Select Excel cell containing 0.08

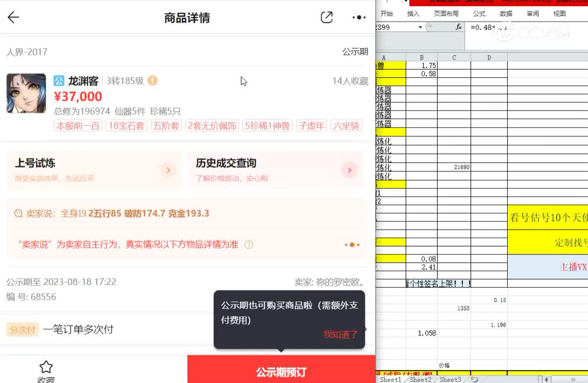(x=422, y=259)
